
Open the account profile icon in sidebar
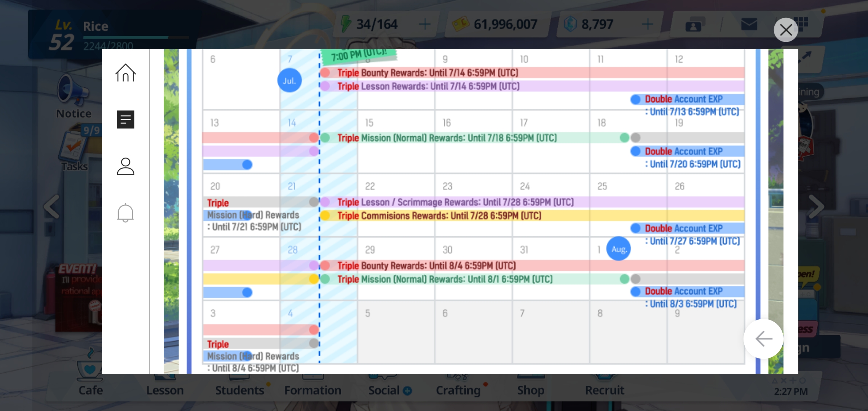coord(126,166)
